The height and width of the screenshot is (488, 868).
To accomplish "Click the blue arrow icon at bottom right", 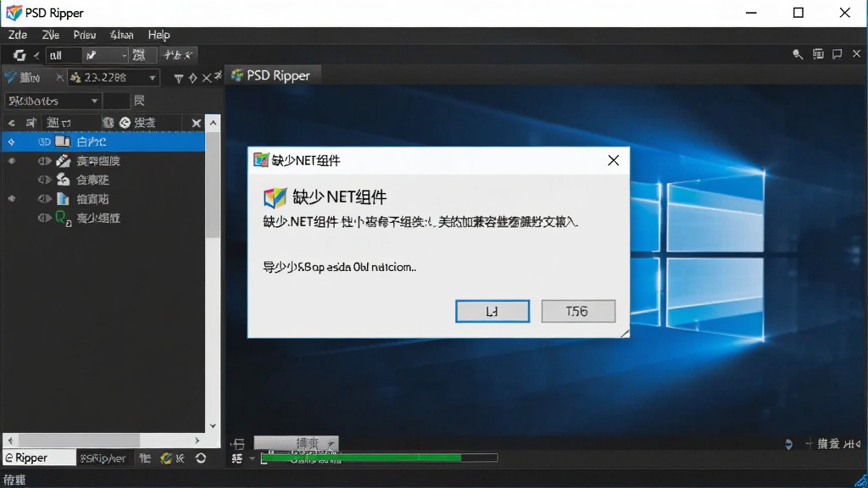I will pyautogui.click(x=788, y=444).
